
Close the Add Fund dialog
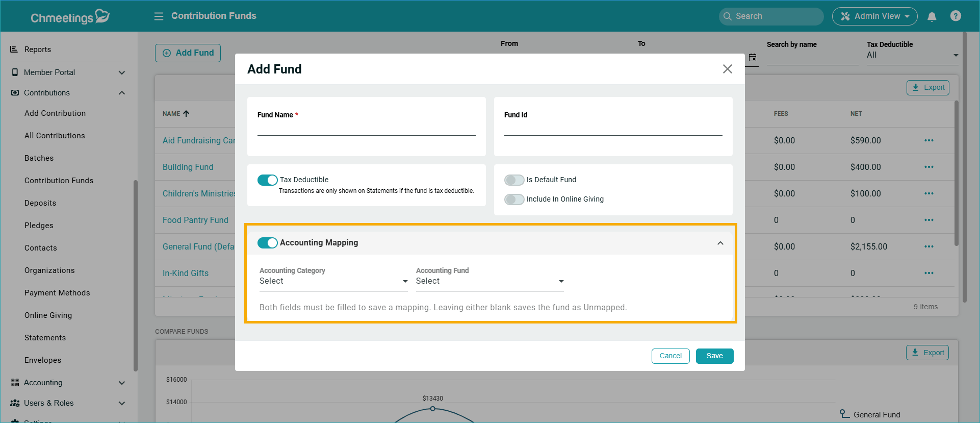pyautogui.click(x=728, y=69)
